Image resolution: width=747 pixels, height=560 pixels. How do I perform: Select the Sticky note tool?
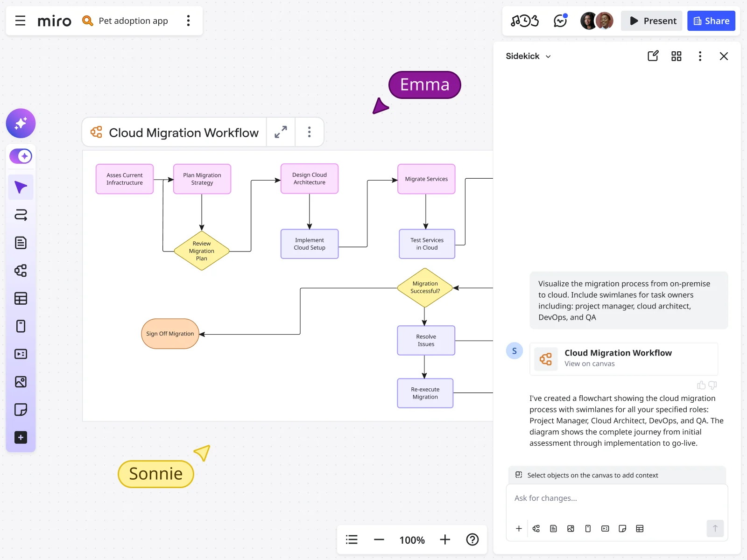(21, 410)
